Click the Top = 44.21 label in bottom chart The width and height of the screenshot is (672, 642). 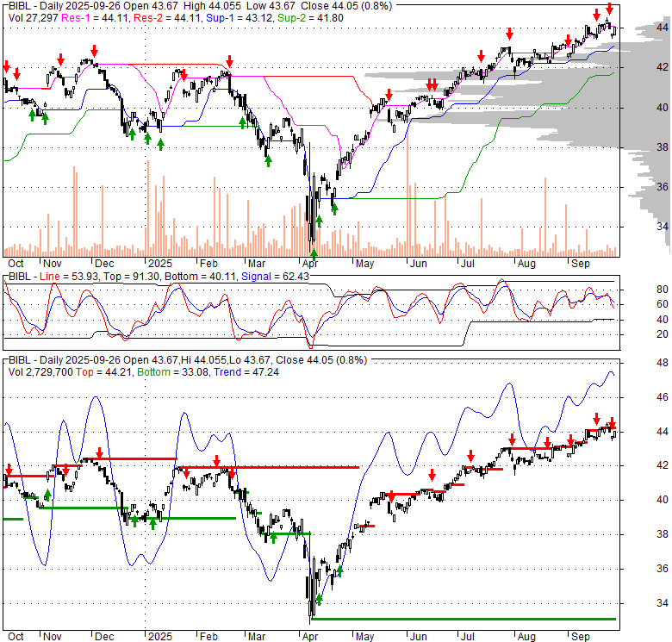[x=103, y=372]
